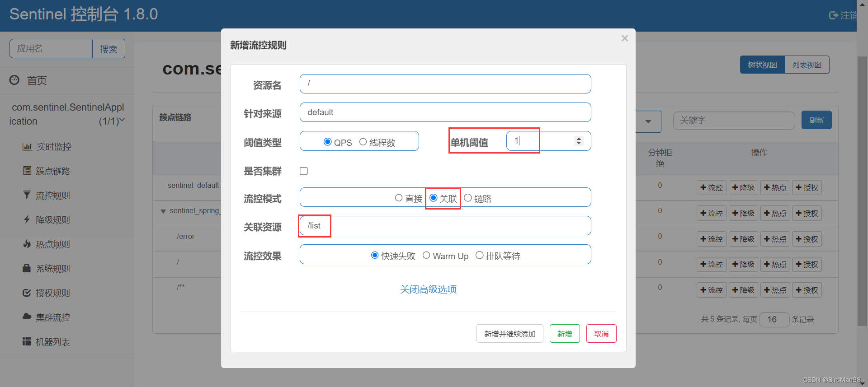This screenshot has width=868, height=387.
Task: Click the 新增并继续添加 button
Action: (x=510, y=334)
